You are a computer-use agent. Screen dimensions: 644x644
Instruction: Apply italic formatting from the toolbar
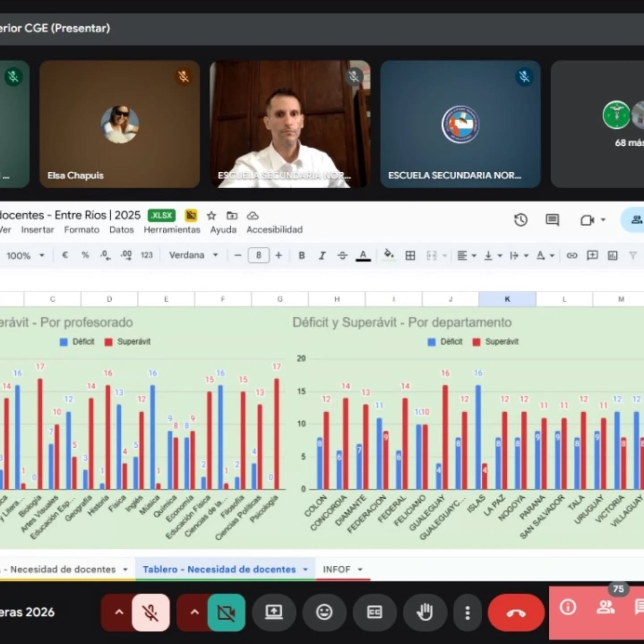(322, 255)
